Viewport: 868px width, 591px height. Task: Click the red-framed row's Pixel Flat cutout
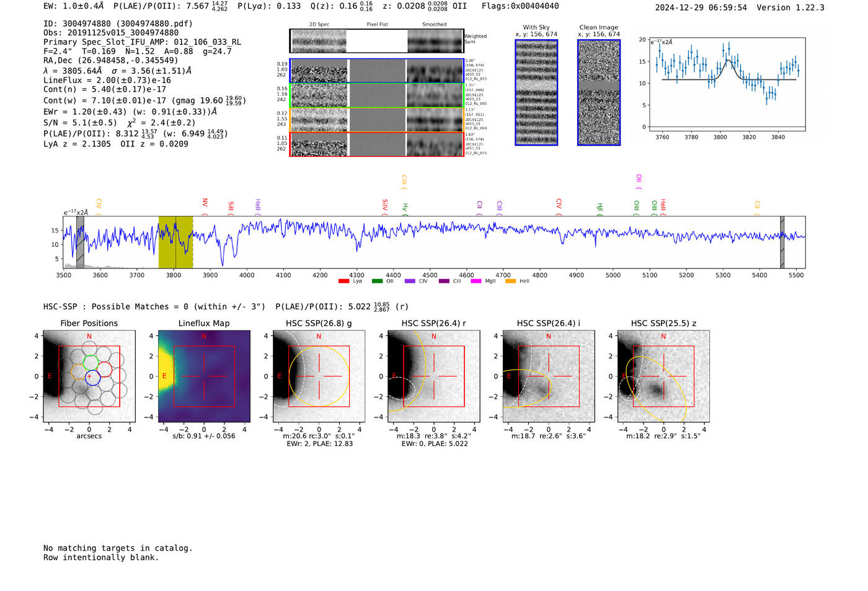click(x=377, y=144)
